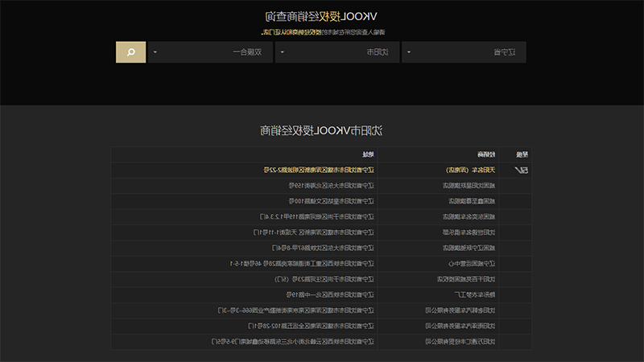Open the 双膜合一 product dropdown
The image size is (644, 362).
coord(210,52)
